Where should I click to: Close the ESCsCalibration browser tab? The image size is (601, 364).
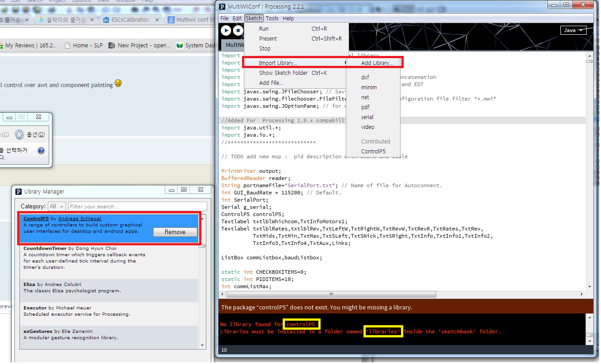tap(157, 20)
